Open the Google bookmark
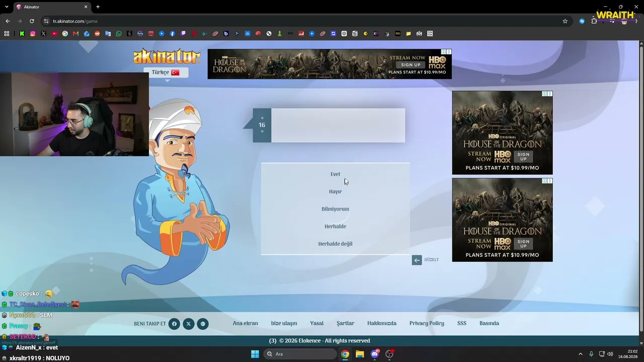The image size is (644, 362). coord(65,34)
